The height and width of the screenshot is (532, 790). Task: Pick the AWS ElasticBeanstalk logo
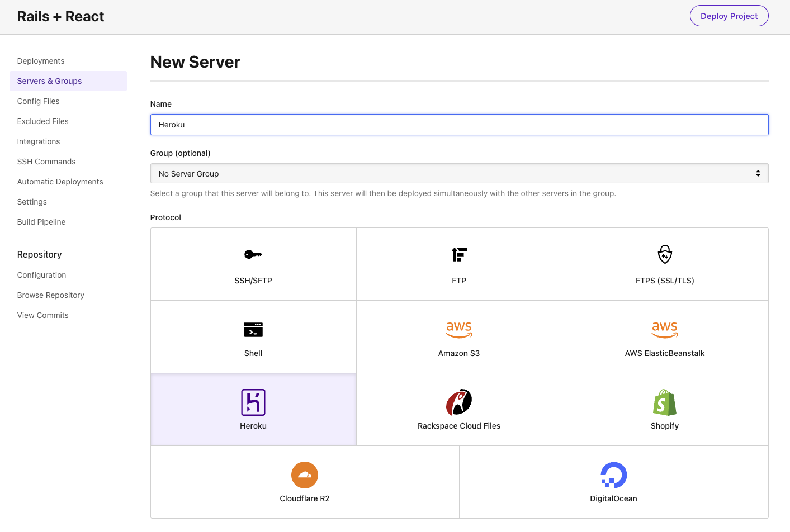point(665,330)
